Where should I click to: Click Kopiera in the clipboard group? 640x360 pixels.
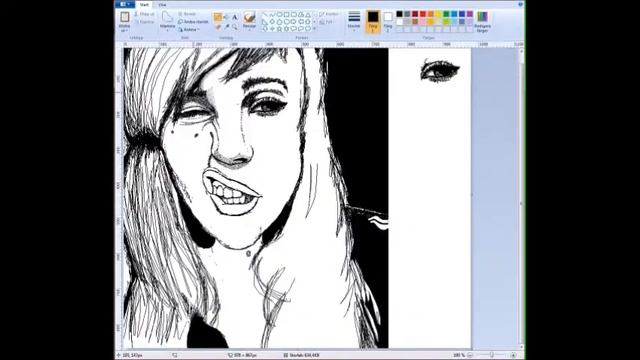coord(144,22)
